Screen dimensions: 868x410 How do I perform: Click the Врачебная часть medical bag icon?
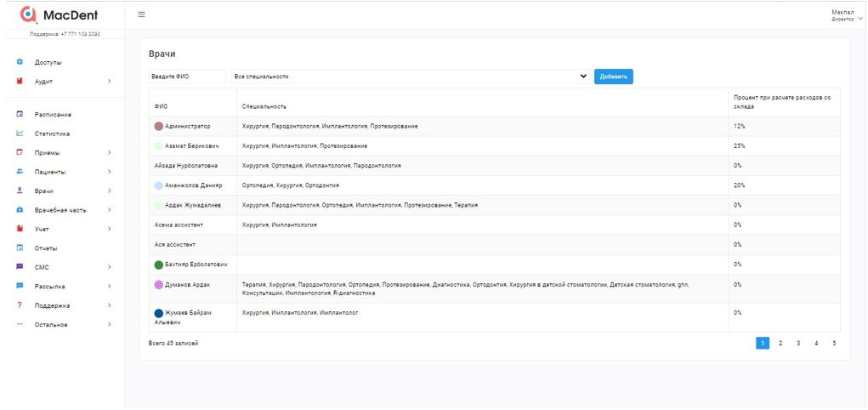point(20,210)
